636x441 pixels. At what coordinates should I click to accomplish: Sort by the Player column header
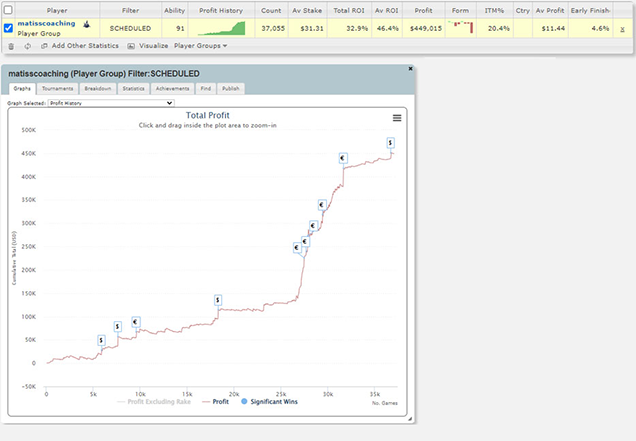57,10
